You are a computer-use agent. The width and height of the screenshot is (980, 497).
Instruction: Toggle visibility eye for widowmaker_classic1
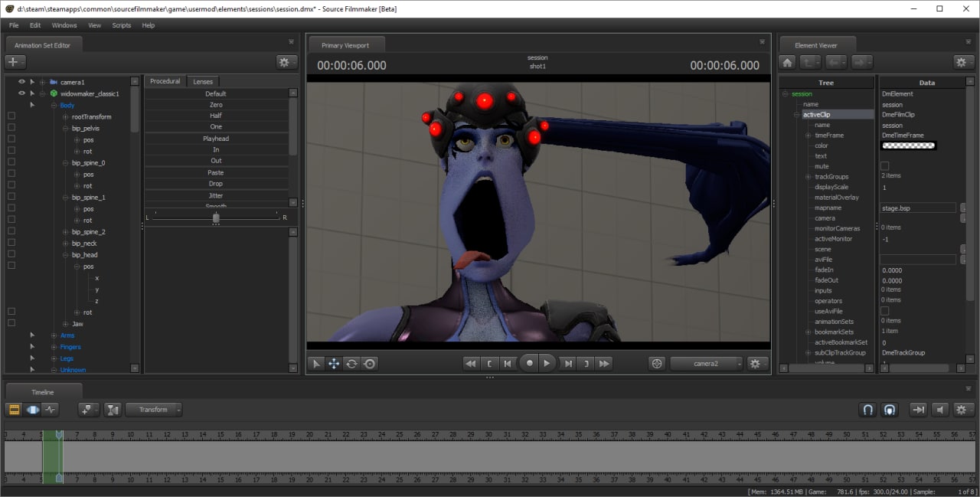pos(21,93)
